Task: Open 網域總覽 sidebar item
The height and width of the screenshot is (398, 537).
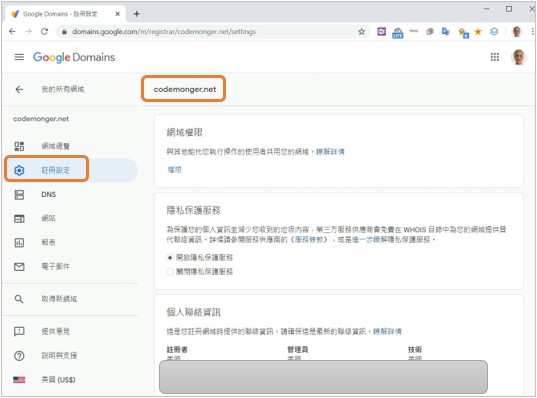Action: [55, 146]
